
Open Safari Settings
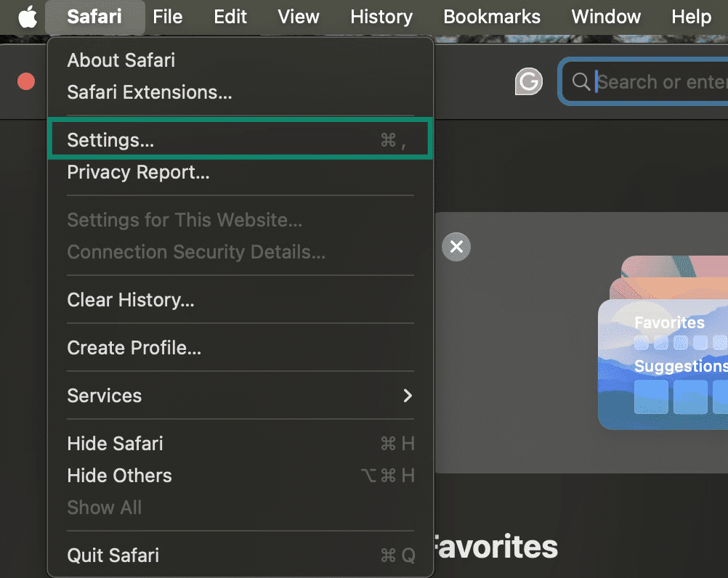click(110, 140)
